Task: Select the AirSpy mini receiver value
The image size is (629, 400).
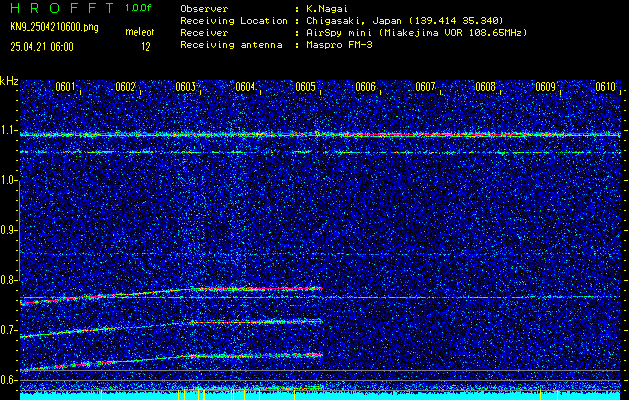Action: coord(416,33)
